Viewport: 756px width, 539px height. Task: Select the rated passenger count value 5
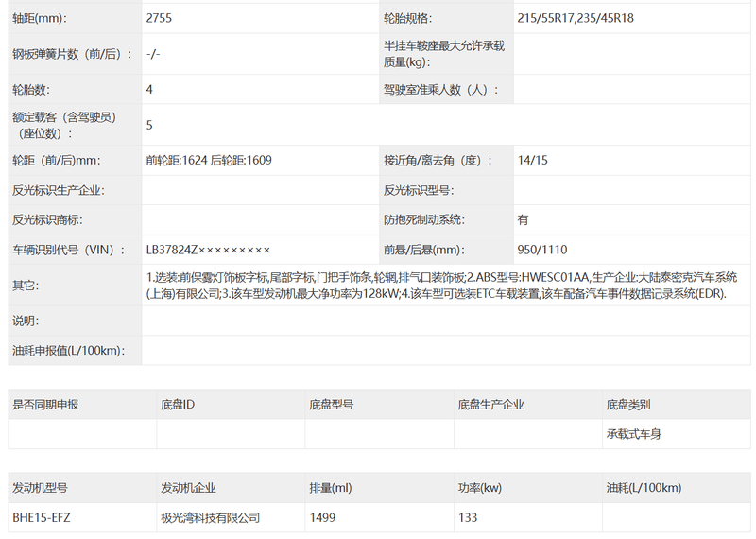(x=150, y=125)
